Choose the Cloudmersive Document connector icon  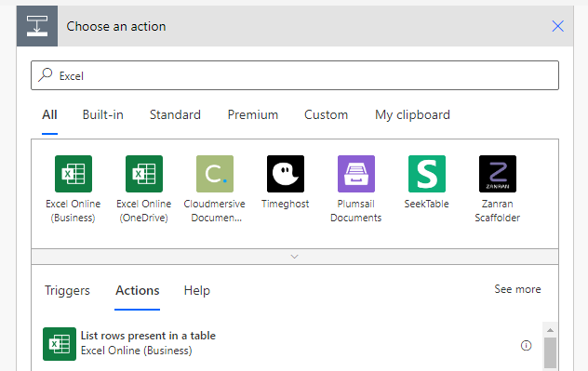pos(215,174)
